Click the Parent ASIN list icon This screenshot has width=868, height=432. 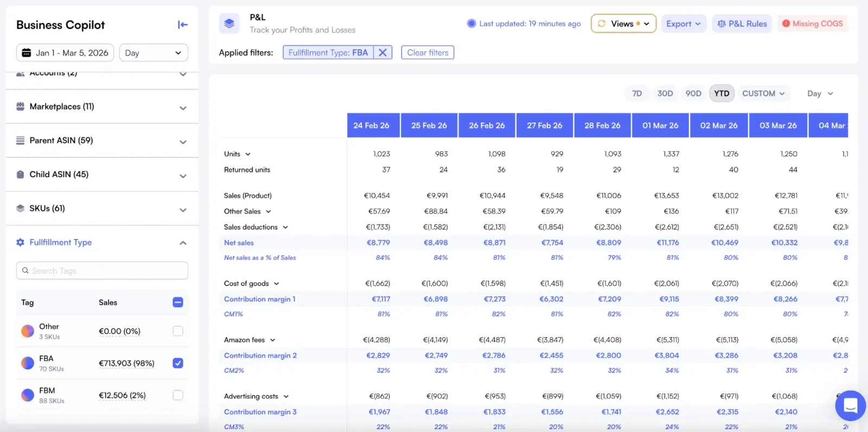click(20, 140)
